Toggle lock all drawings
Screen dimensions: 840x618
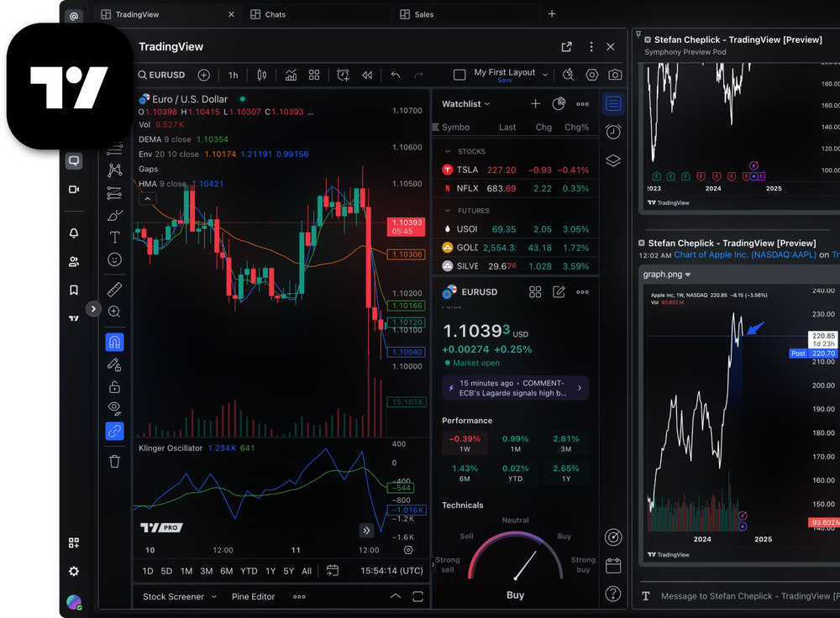pyautogui.click(x=114, y=386)
